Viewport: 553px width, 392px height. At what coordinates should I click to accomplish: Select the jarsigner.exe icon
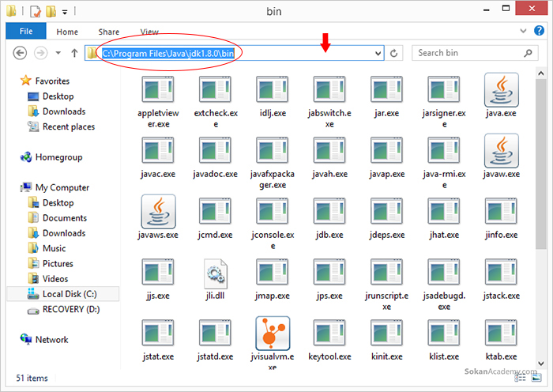pyautogui.click(x=444, y=89)
